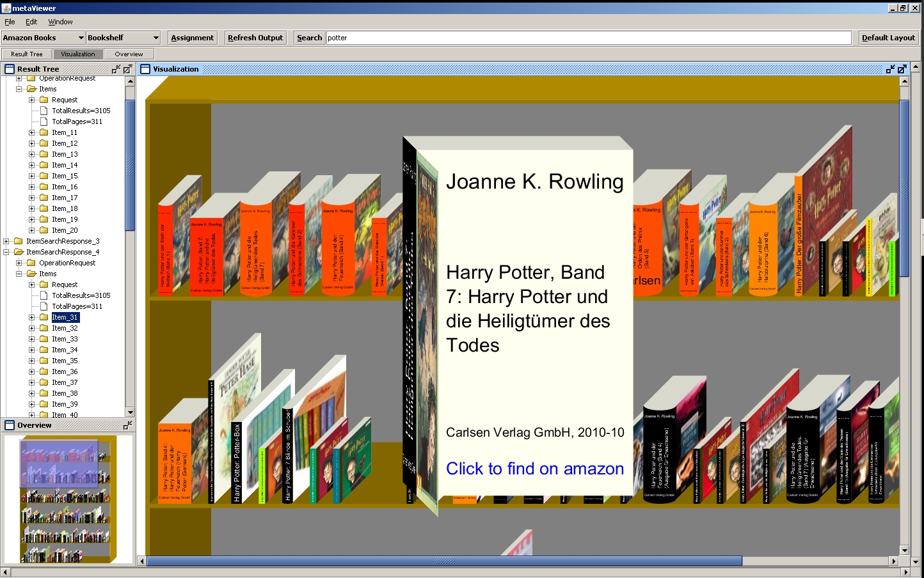924x578 pixels.
Task: Open the Edit menu
Action: tap(31, 22)
